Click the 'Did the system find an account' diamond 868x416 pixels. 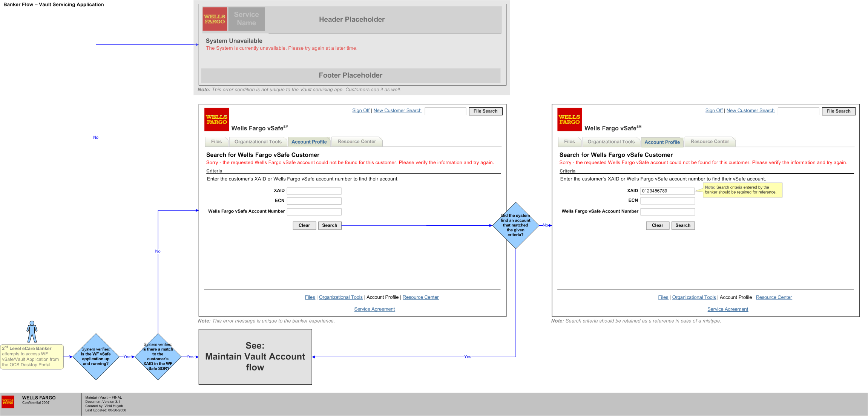point(515,225)
